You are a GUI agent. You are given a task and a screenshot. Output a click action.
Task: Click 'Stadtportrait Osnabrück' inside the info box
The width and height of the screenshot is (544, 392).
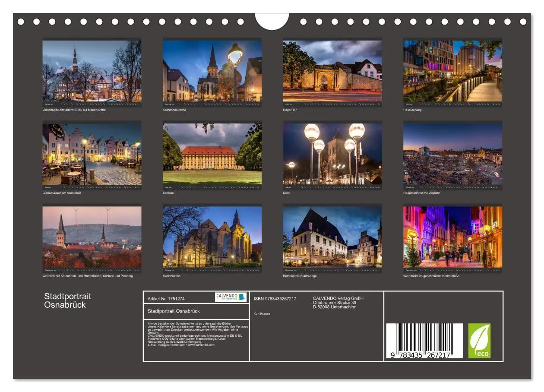click(x=174, y=311)
